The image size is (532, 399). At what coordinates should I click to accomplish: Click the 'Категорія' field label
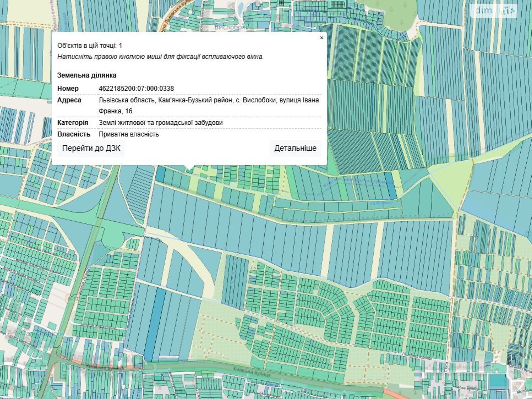[x=73, y=123]
